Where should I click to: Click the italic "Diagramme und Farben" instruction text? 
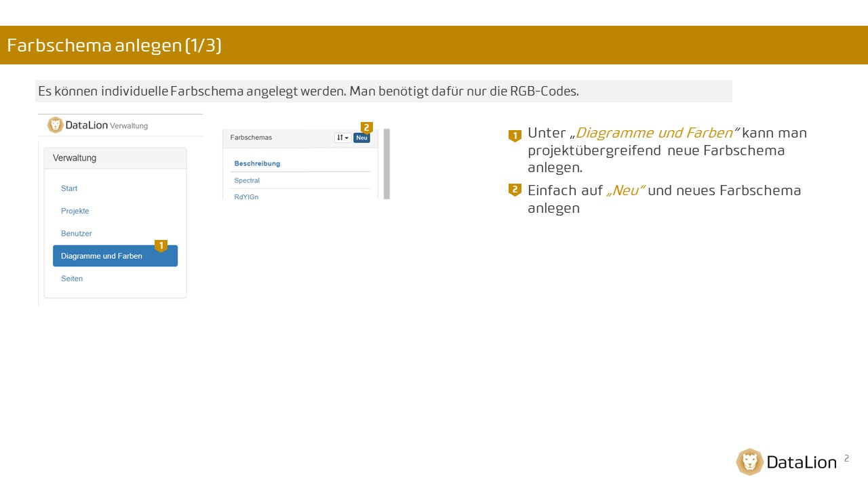[x=654, y=133]
